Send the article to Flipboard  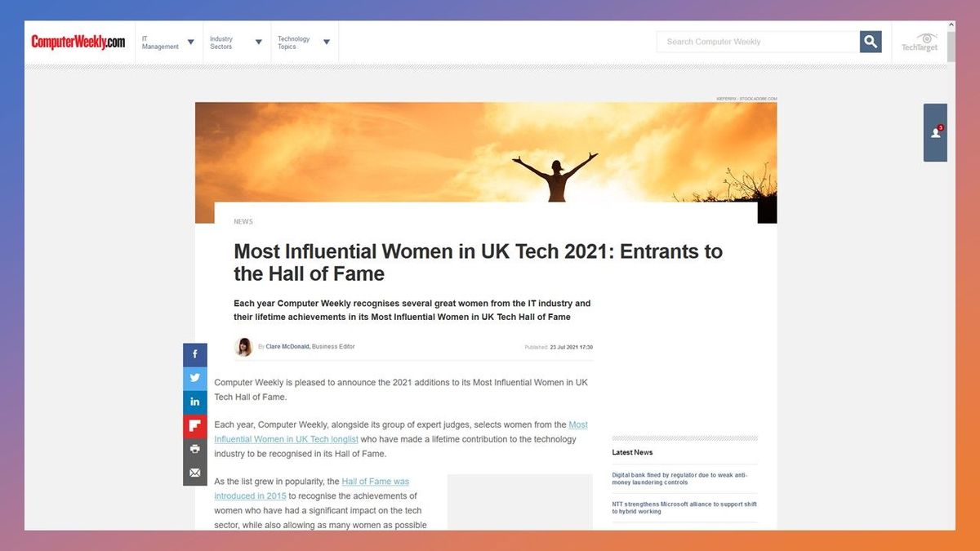(x=194, y=424)
